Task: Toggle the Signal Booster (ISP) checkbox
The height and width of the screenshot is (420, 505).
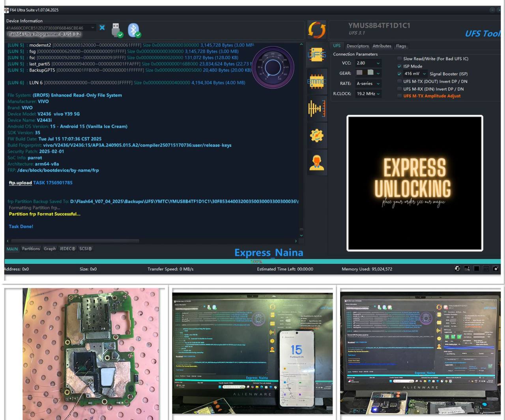Action: pos(399,74)
